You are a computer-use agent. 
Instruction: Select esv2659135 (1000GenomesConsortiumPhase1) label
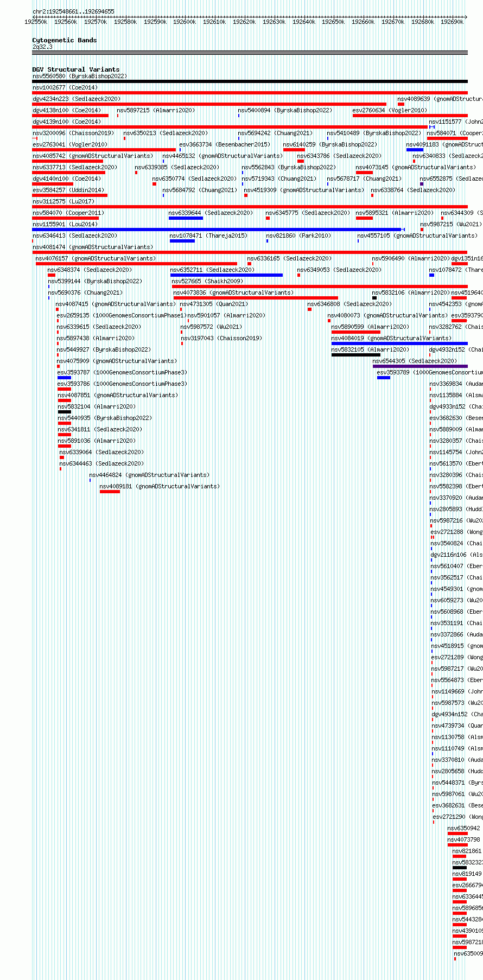(x=122, y=315)
